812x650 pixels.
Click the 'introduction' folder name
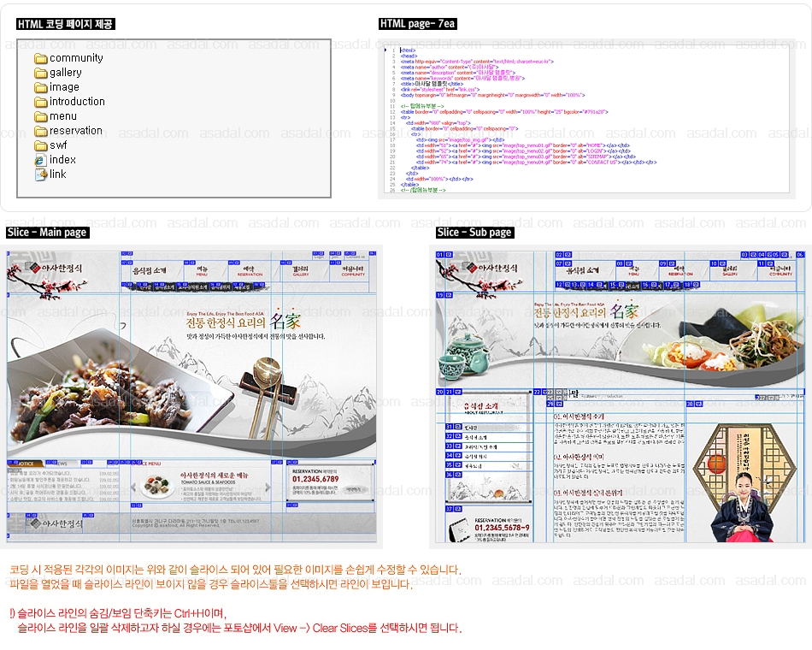[77, 102]
